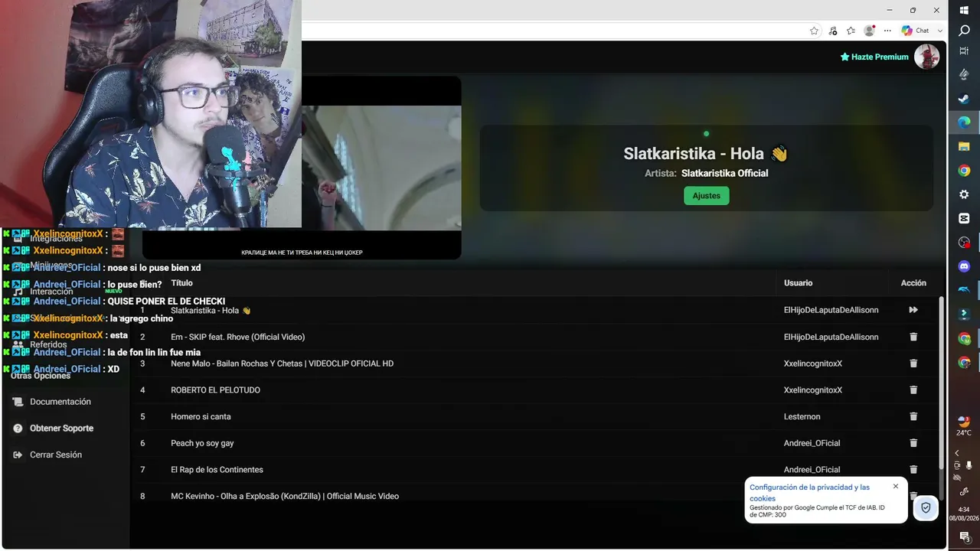Open the notification center icon
This screenshot has height=551, width=980.
(x=964, y=537)
